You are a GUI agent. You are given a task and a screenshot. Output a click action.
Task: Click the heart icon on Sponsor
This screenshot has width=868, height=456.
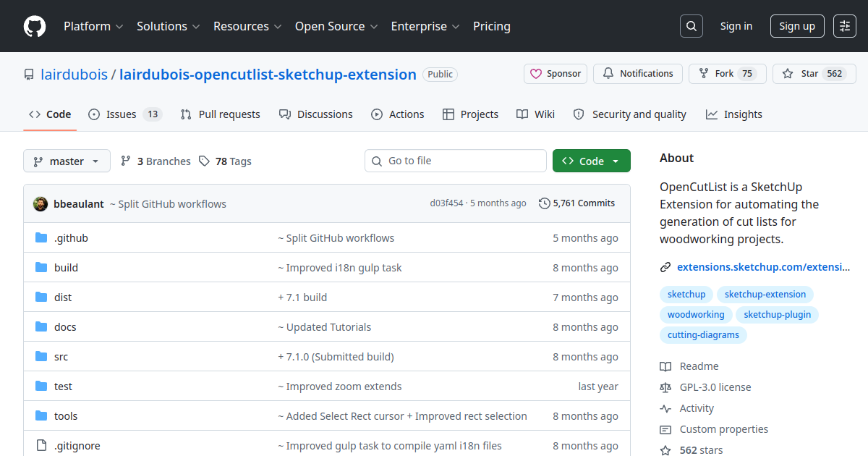[x=536, y=74]
